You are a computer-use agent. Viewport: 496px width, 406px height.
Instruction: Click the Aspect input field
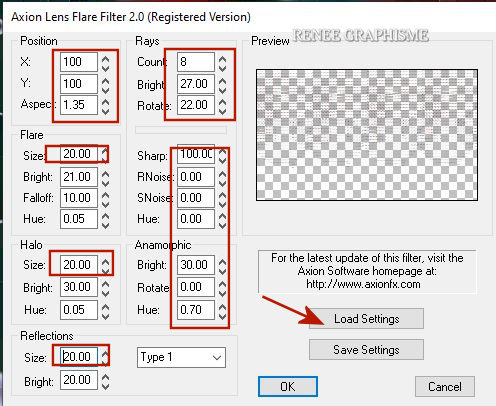79,105
